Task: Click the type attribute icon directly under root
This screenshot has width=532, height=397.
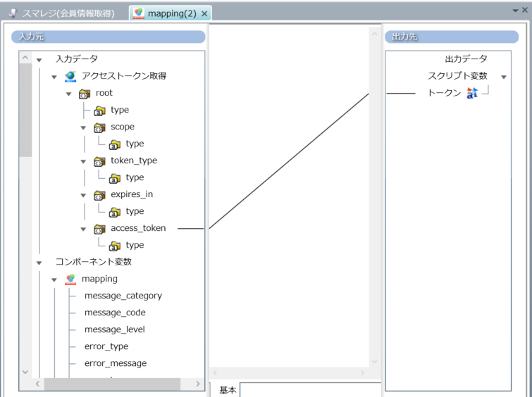Action: [x=99, y=111]
